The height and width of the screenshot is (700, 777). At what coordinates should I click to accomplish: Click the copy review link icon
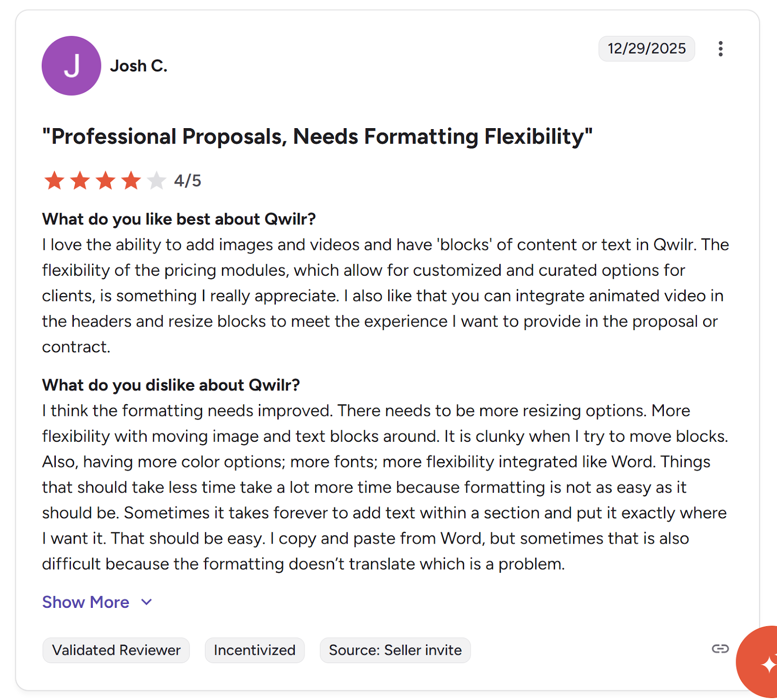(720, 649)
